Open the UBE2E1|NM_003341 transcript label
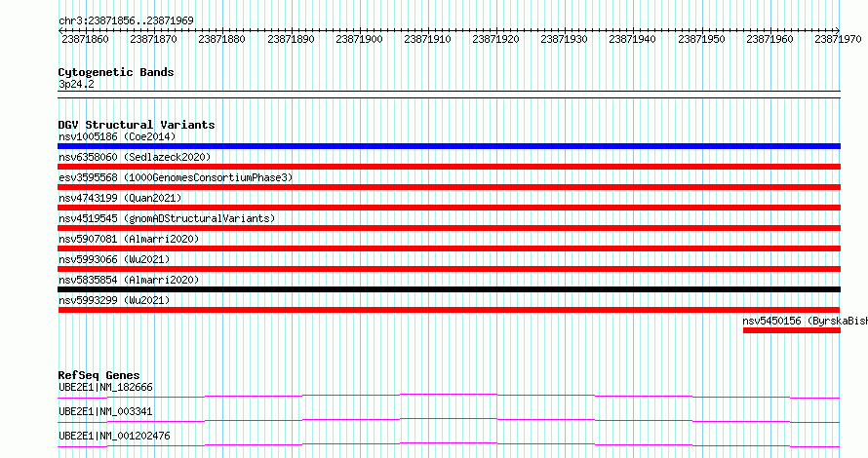 105,411
